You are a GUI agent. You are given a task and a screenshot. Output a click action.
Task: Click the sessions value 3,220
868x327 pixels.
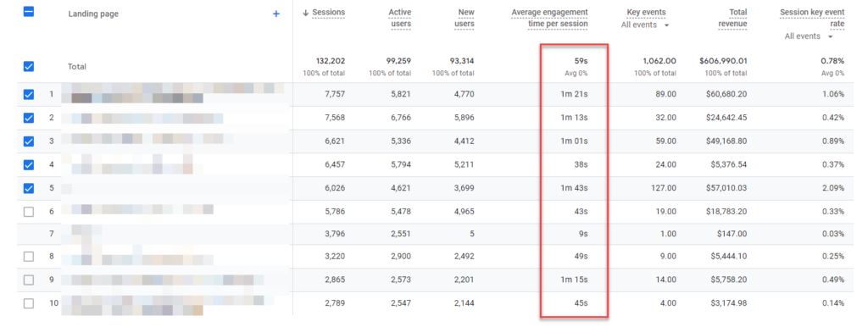[334, 257]
